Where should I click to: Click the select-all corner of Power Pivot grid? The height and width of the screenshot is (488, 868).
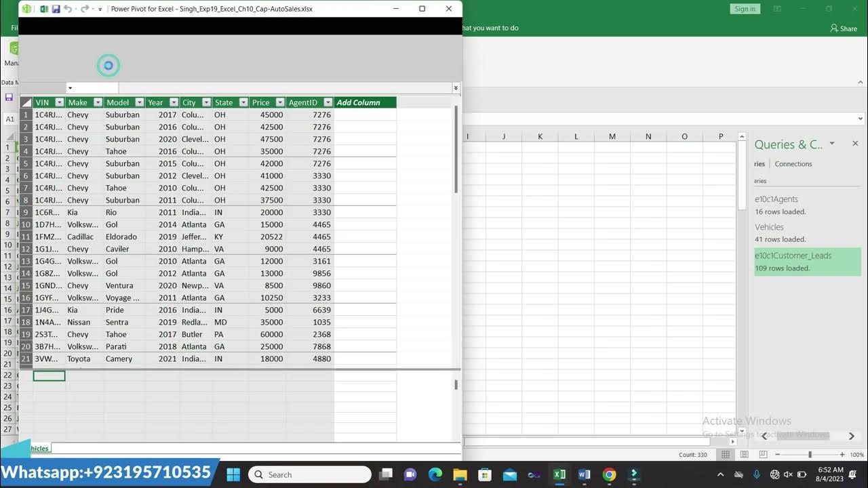point(26,102)
